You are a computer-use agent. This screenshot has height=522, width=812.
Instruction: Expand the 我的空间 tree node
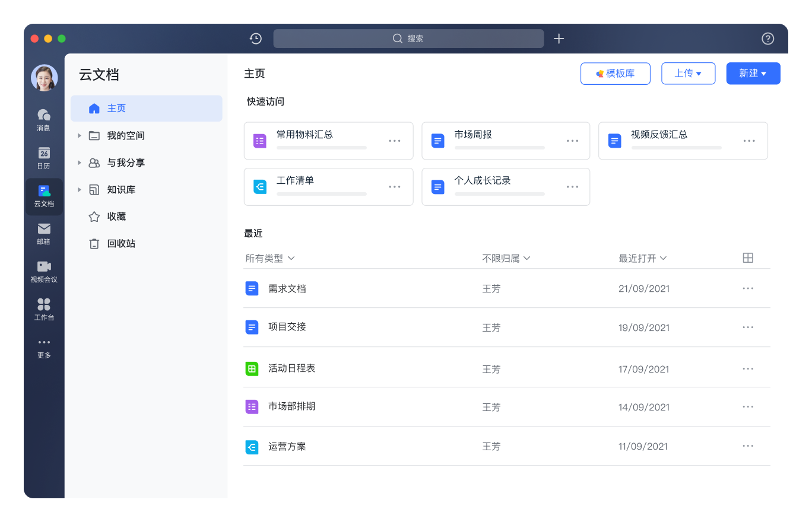coord(80,136)
